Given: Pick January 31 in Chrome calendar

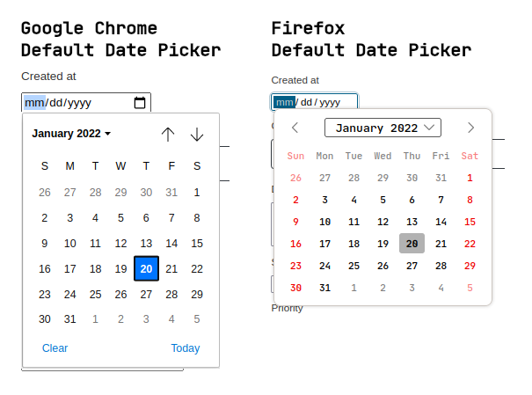Looking at the screenshot, I should [x=70, y=319].
